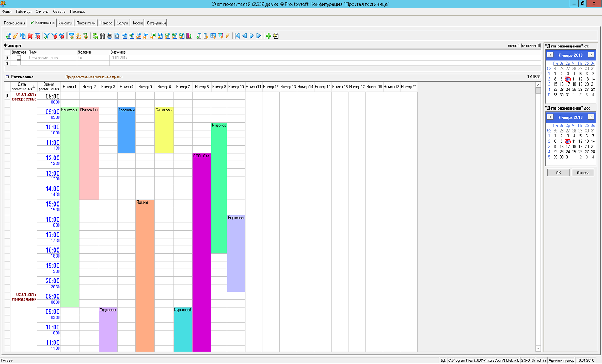Click filter value field 01.01.2017
This screenshot has width=602, height=364.
coord(325,58)
